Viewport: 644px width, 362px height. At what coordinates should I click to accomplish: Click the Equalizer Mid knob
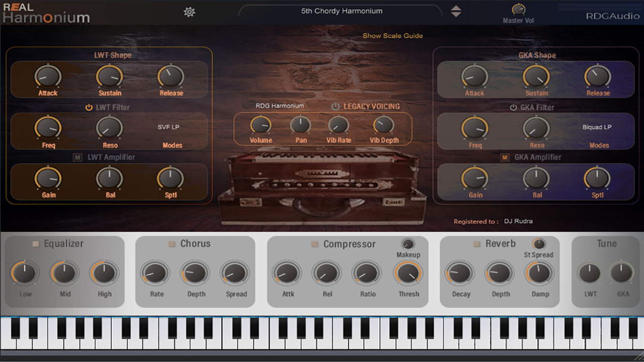click(x=64, y=274)
